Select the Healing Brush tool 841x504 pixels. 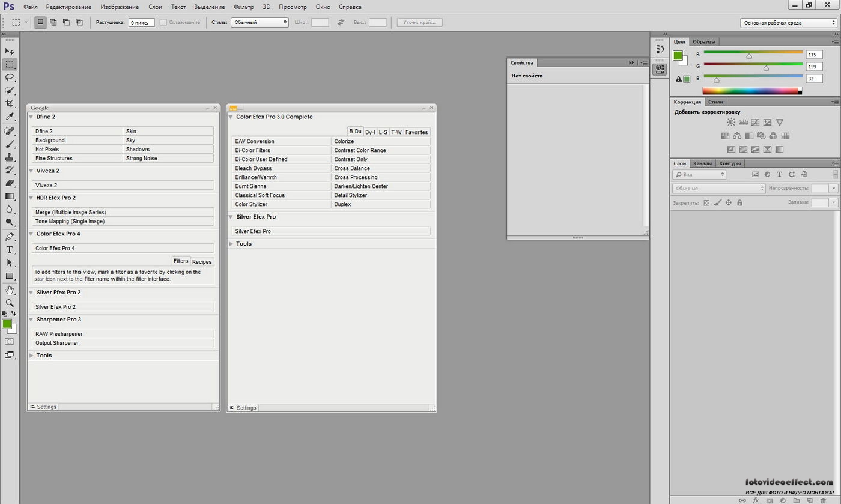tap(10, 131)
